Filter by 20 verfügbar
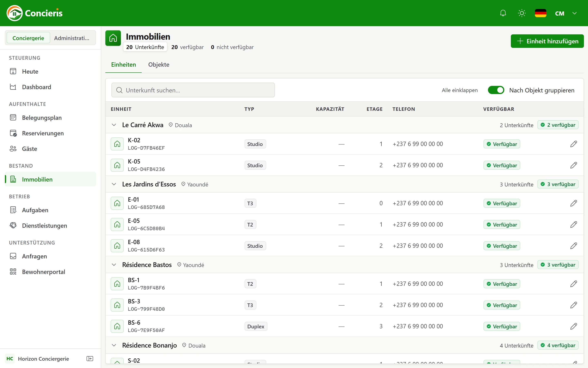 187,47
